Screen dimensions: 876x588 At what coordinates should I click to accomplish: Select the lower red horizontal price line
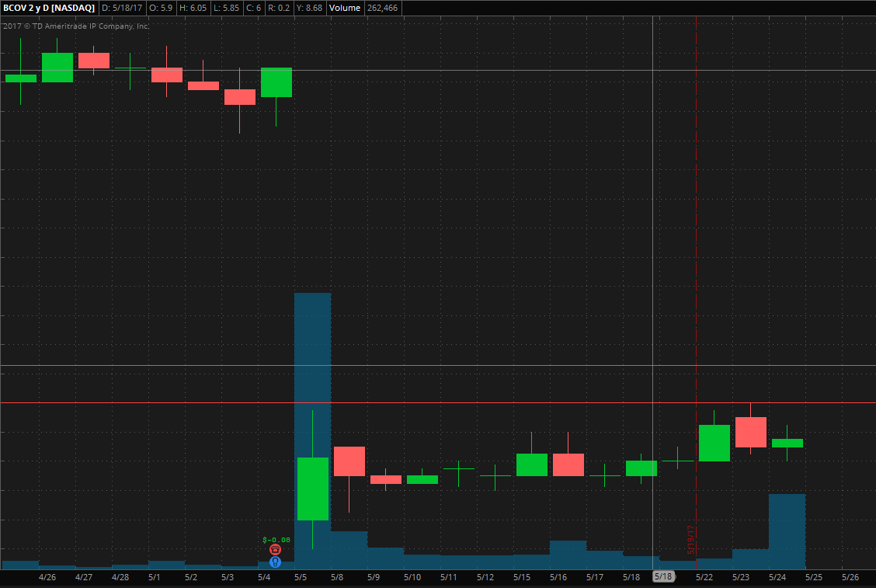tap(438, 402)
